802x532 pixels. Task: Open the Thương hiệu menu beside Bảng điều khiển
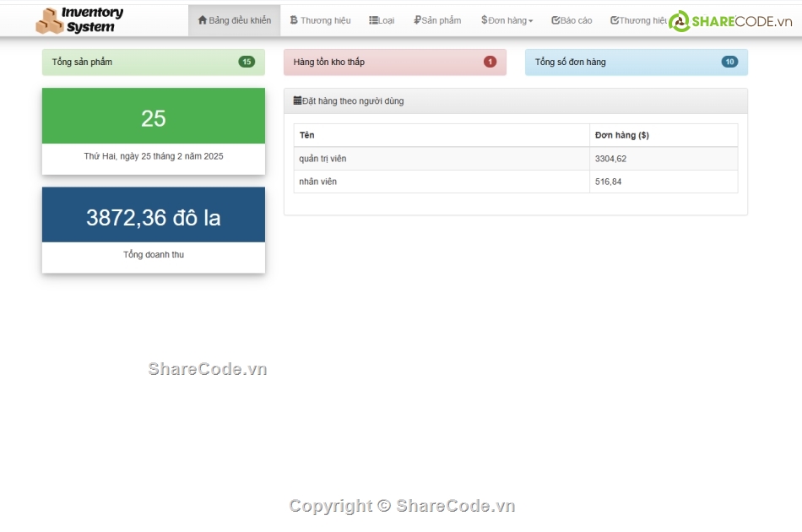tap(321, 20)
